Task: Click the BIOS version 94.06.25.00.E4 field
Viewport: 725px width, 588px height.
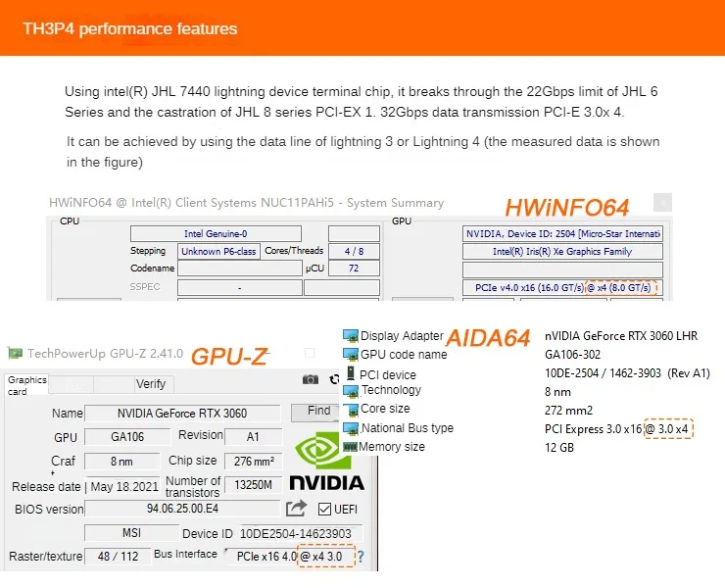Action: tap(182, 509)
